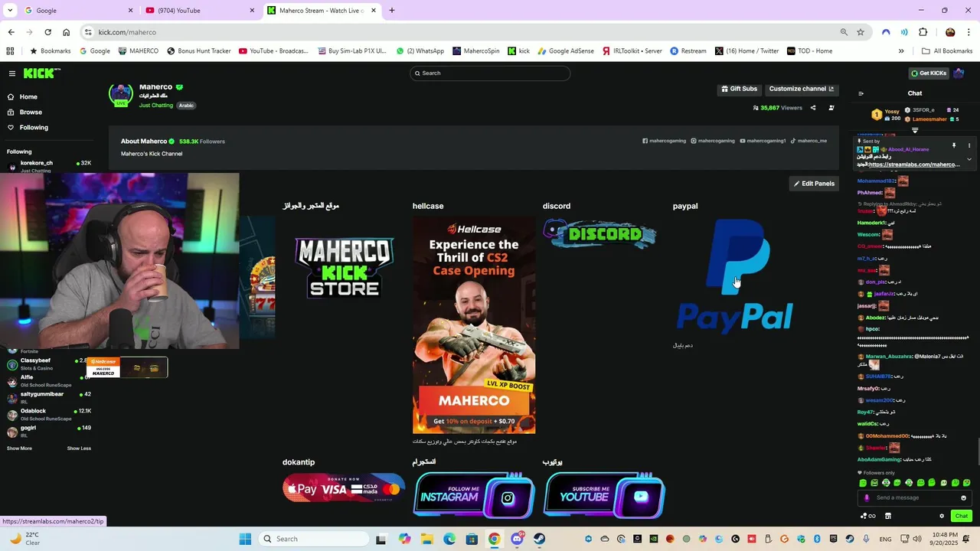Open the chat shop icon
980x551 pixels.
tap(888, 516)
